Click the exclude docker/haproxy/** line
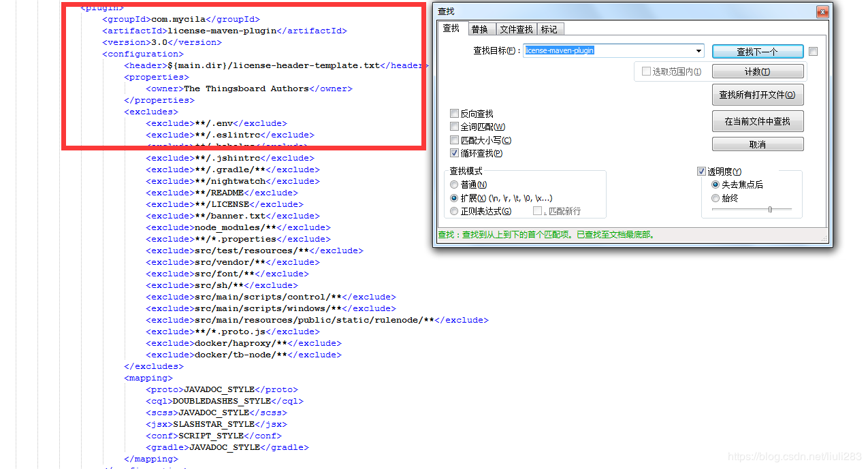 click(244, 343)
